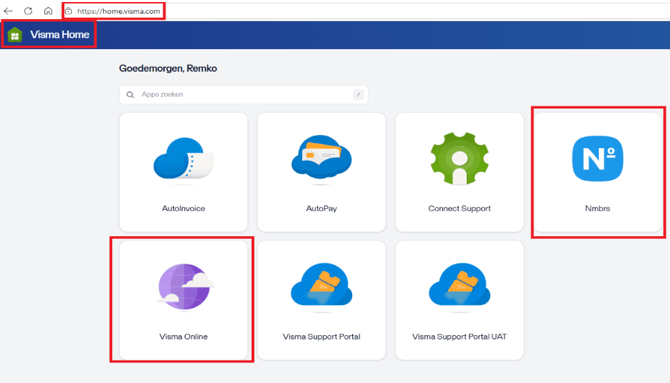Click the Visma Online label
This screenshot has height=383, width=670.
[183, 337]
